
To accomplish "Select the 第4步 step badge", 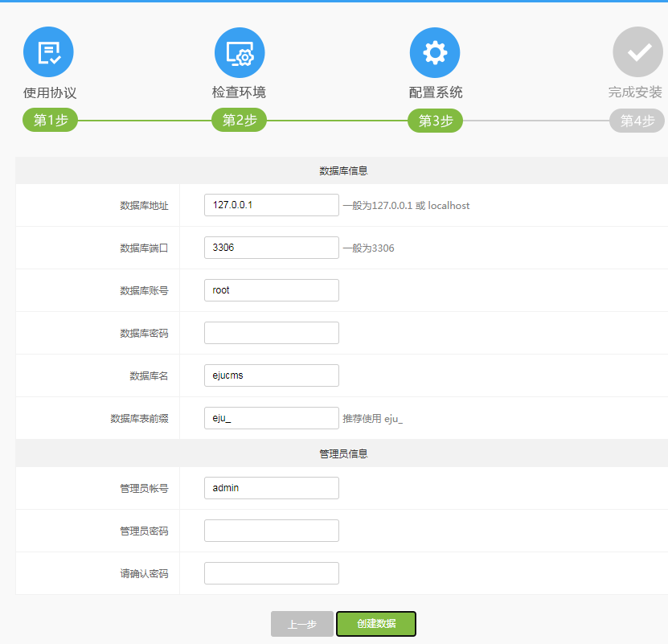I will click(637, 121).
